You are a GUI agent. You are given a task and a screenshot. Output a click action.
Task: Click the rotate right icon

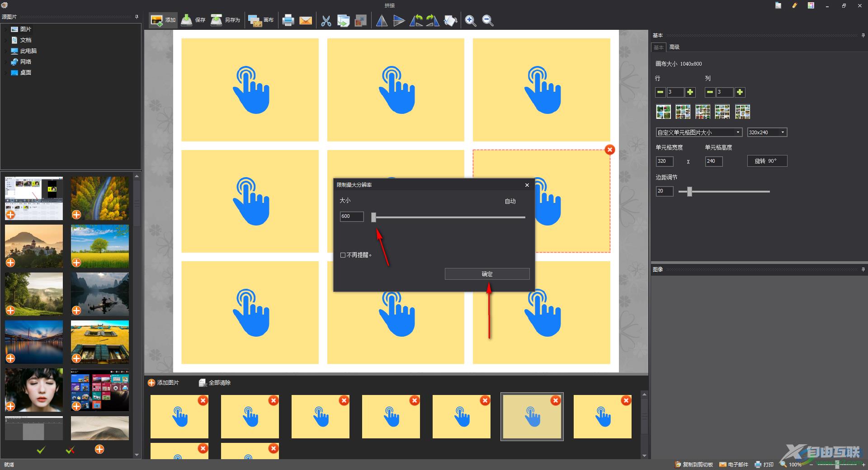[x=433, y=21]
